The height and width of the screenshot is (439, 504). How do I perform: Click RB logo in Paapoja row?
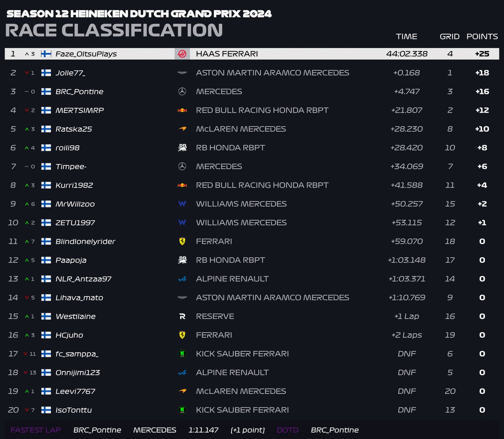(182, 260)
